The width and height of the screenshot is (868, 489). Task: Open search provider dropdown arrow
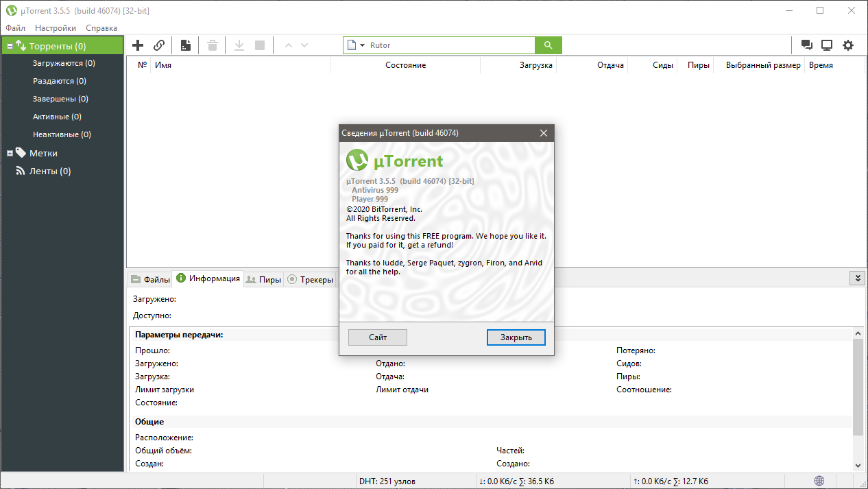[362, 45]
